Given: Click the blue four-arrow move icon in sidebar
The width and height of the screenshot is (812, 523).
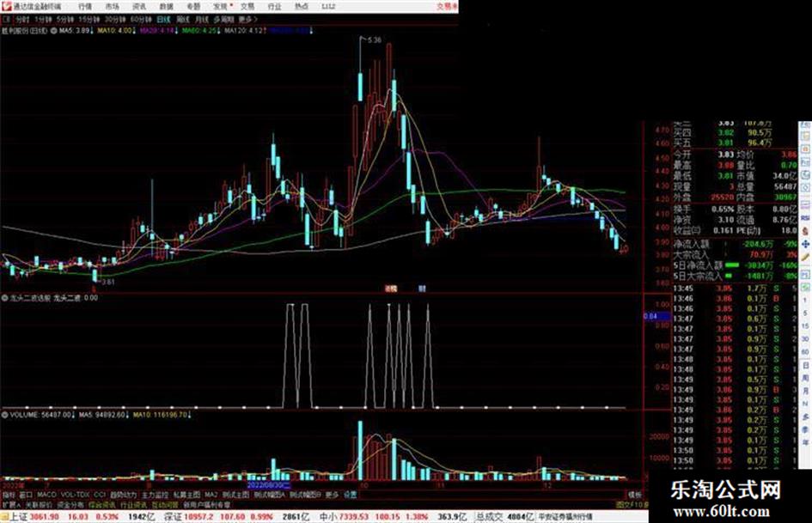Looking at the screenshot, I should [805, 245].
